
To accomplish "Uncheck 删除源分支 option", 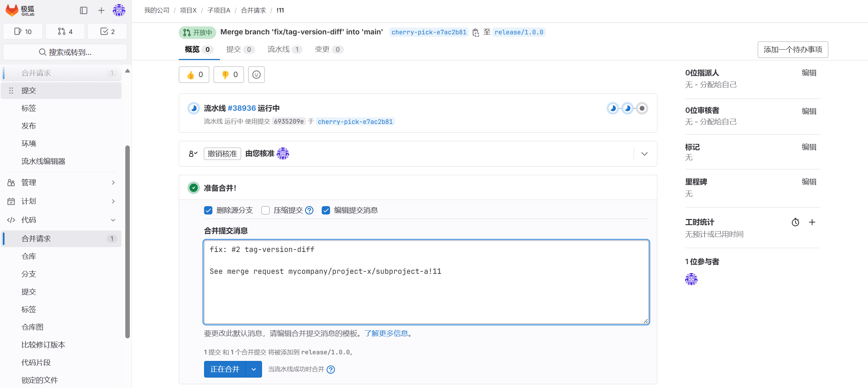I will point(208,210).
